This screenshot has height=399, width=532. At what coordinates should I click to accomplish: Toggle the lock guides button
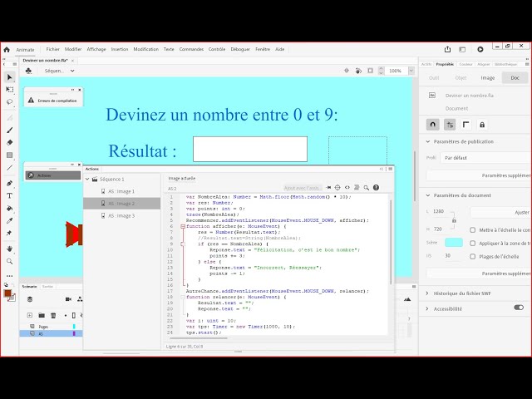(x=482, y=125)
